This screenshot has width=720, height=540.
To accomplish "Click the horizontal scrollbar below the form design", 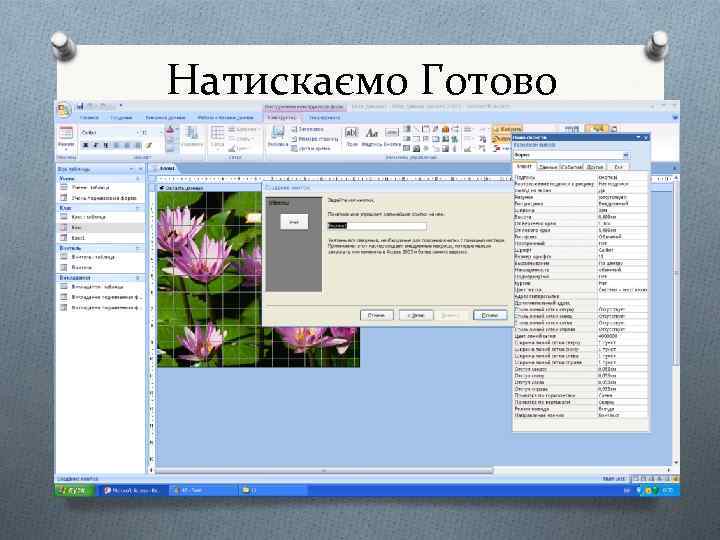I will 324,471.
